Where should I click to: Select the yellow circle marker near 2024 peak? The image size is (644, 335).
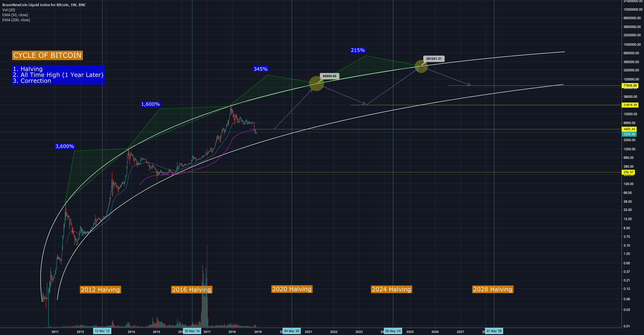click(421, 67)
